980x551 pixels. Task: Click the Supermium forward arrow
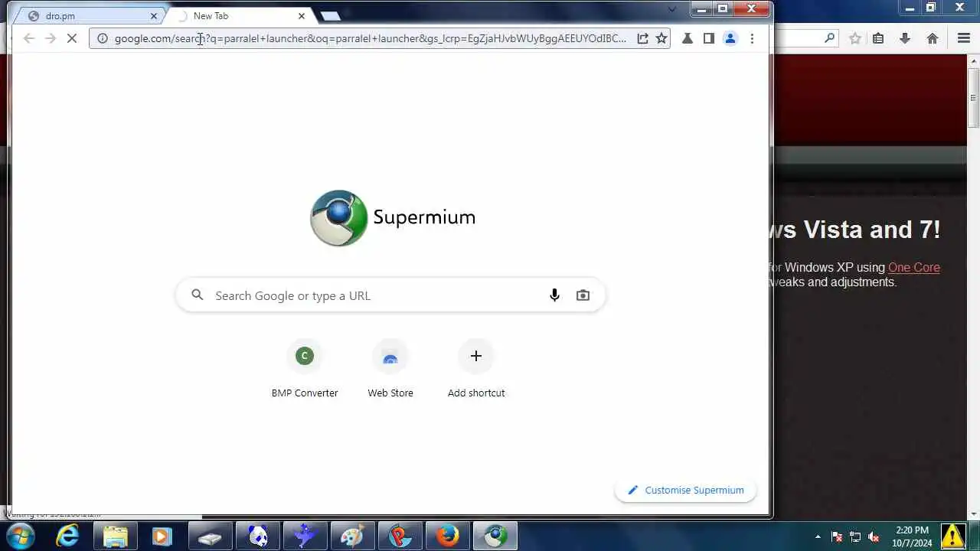coord(51,38)
